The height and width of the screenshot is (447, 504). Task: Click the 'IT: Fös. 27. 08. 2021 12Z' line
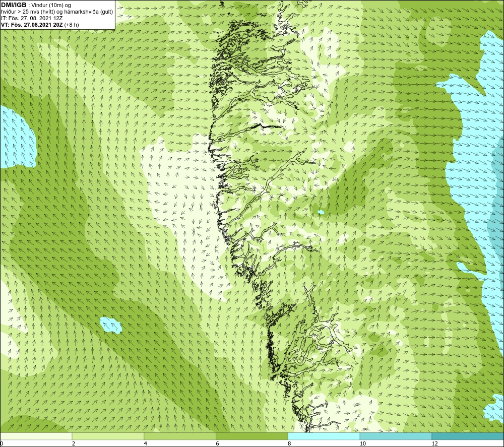(x=31, y=18)
